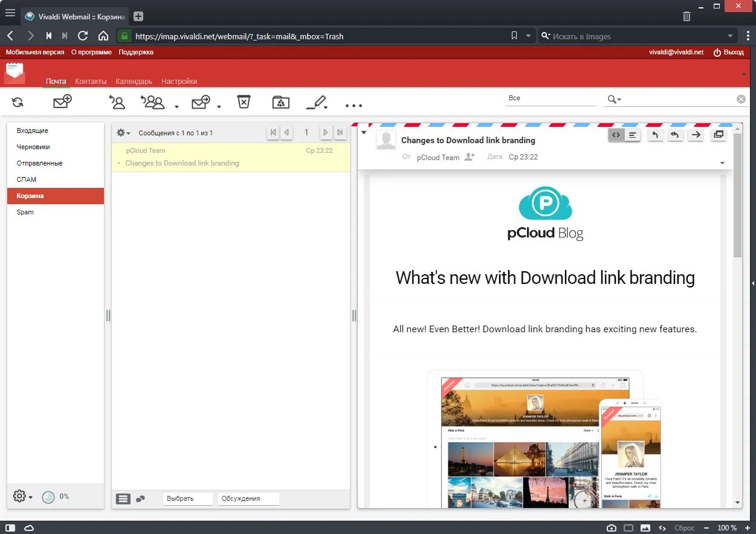Screen dimensions: 756x534
Task: Open a new browser tab
Action: [x=138, y=16]
